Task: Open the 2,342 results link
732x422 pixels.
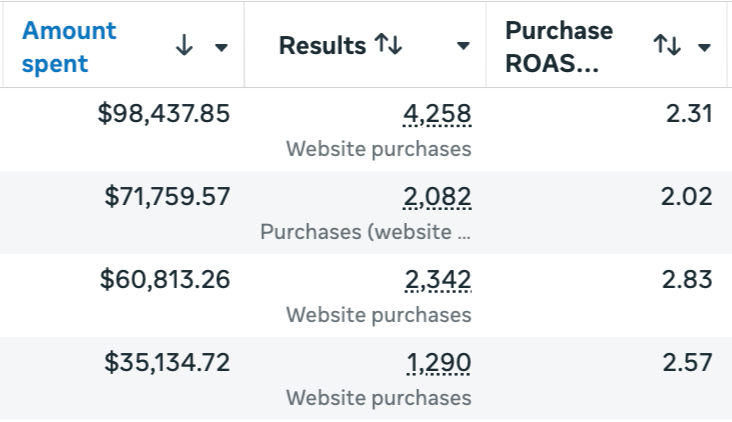Action: point(438,280)
